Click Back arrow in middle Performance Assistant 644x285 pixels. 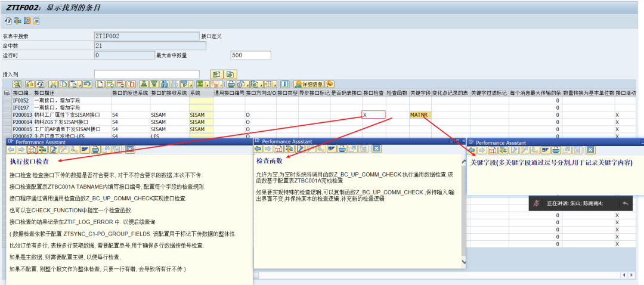pyautogui.click(x=258, y=148)
